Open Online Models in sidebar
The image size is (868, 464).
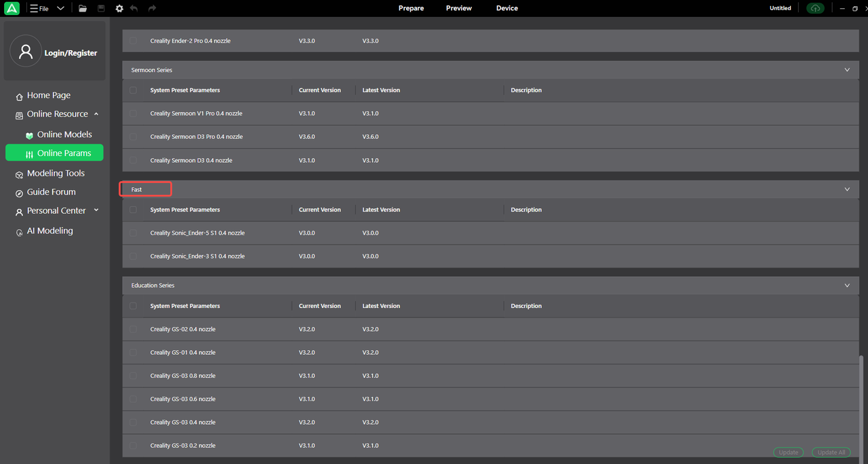(x=64, y=134)
